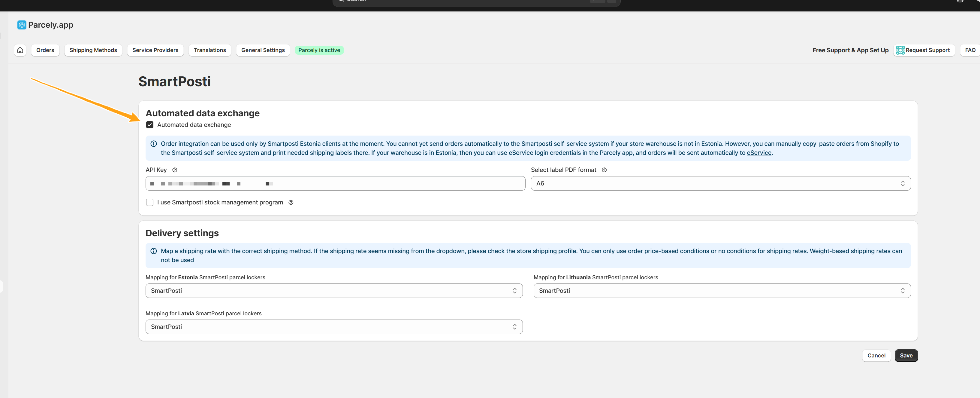Click the info icon in delivery settings notice
Image resolution: width=980 pixels, height=398 pixels.
coord(154,251)
